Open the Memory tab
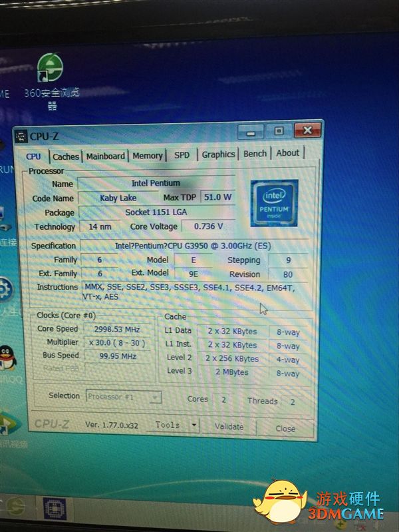399x532 pixels. click(148, 156)
